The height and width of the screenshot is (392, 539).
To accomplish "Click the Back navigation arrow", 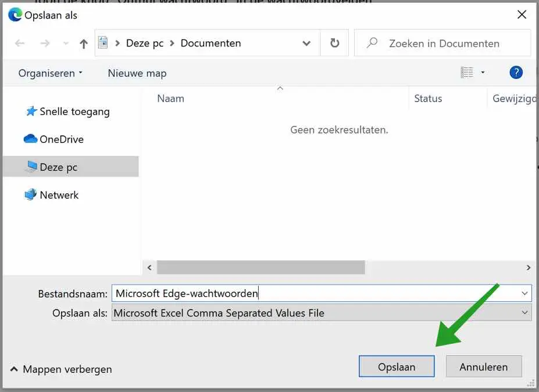I will [20, 43].
